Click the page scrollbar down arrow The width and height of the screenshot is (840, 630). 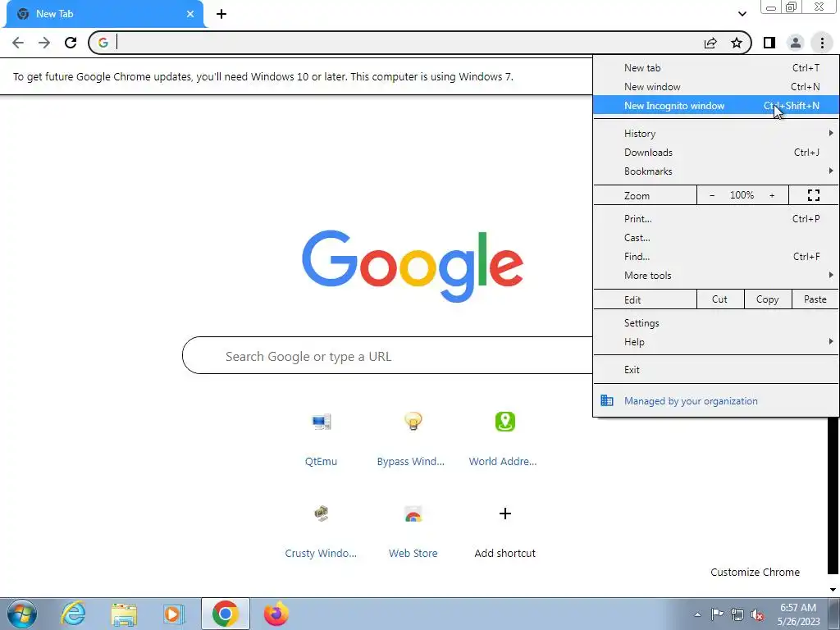pos(833,590)
